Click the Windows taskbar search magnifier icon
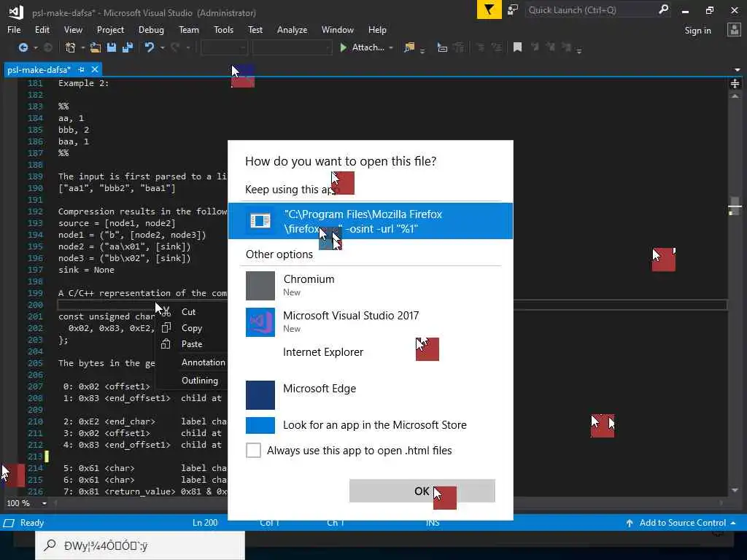747x560 pixels. [x=50, y=545]
